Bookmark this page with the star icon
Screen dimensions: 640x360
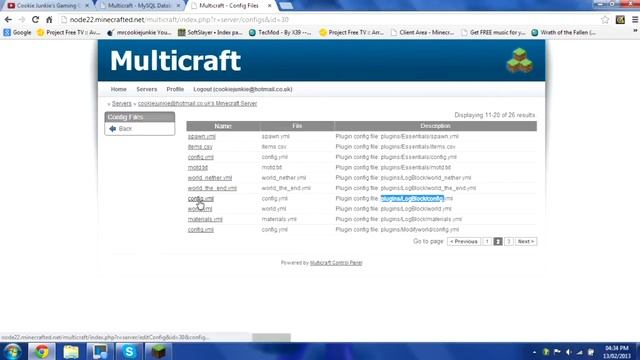point(605,20)
